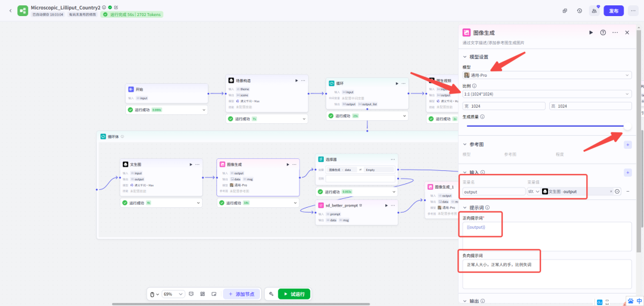Click the green 试运行 test run button
This screenshot has height=306, width=644.
[x=294, y=294]
